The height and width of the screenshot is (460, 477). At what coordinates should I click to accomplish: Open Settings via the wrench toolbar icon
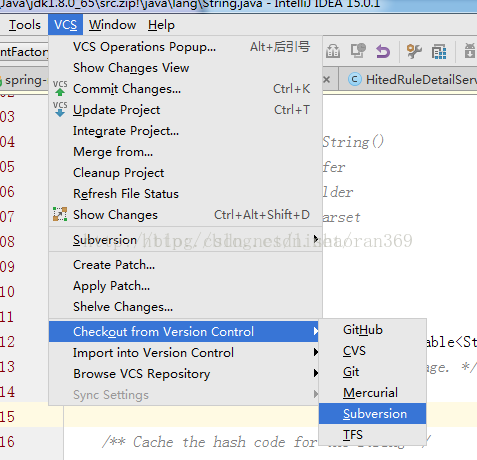(414, 51)
